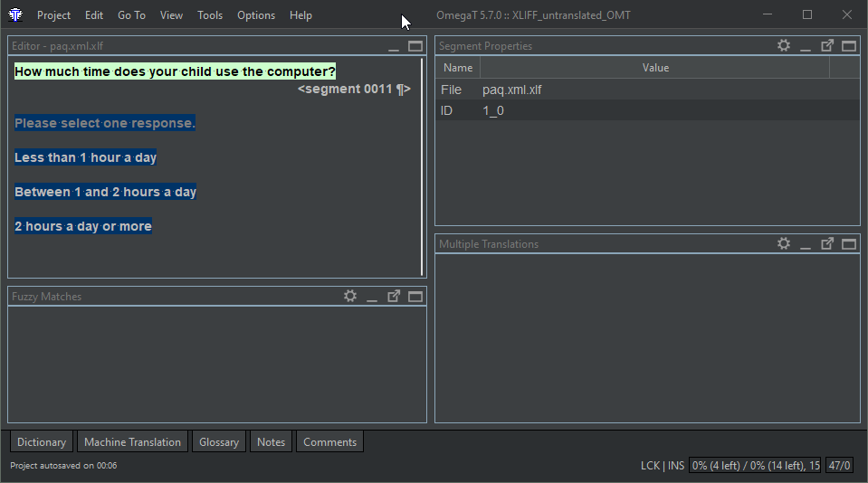Maximize the Multiple Translations pane
This screenshot has height=483, width=868.
(849, 244)
